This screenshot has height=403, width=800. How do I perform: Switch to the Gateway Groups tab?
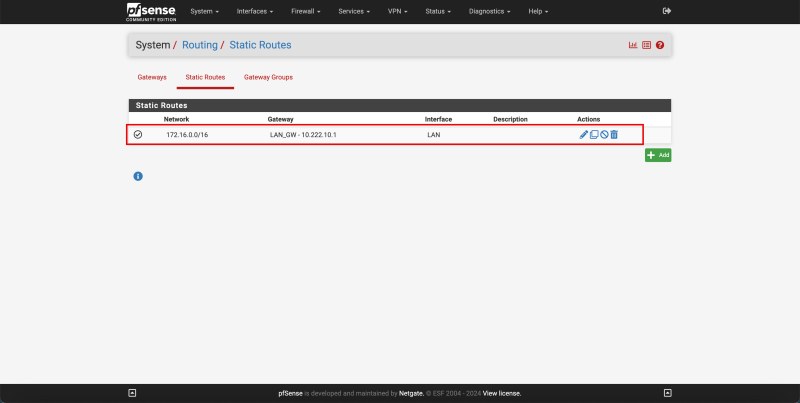[x=268, y=77]
